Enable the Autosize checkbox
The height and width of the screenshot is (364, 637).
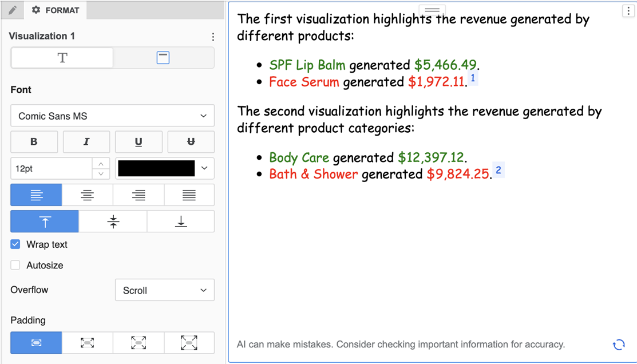tap(15, 266)
